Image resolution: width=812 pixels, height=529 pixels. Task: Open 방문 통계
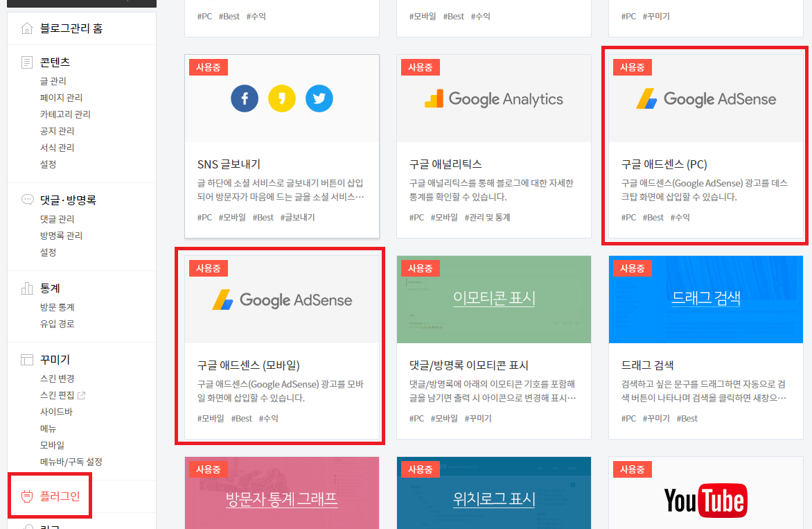point(57,306)
